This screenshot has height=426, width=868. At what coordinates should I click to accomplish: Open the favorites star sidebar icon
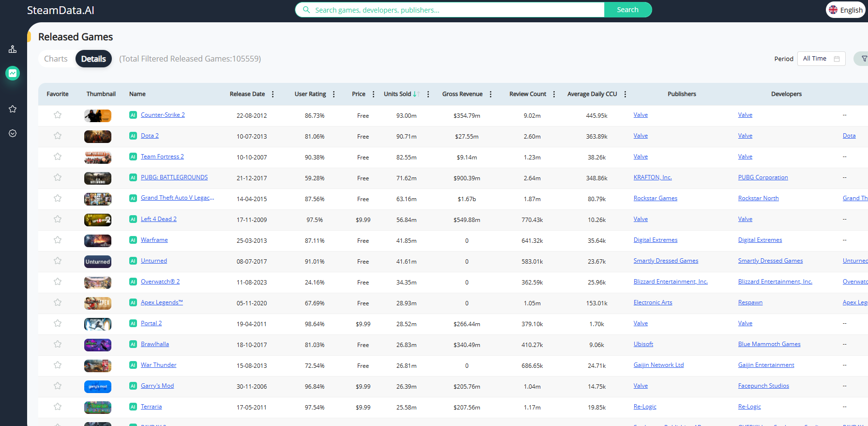(13, 109)
